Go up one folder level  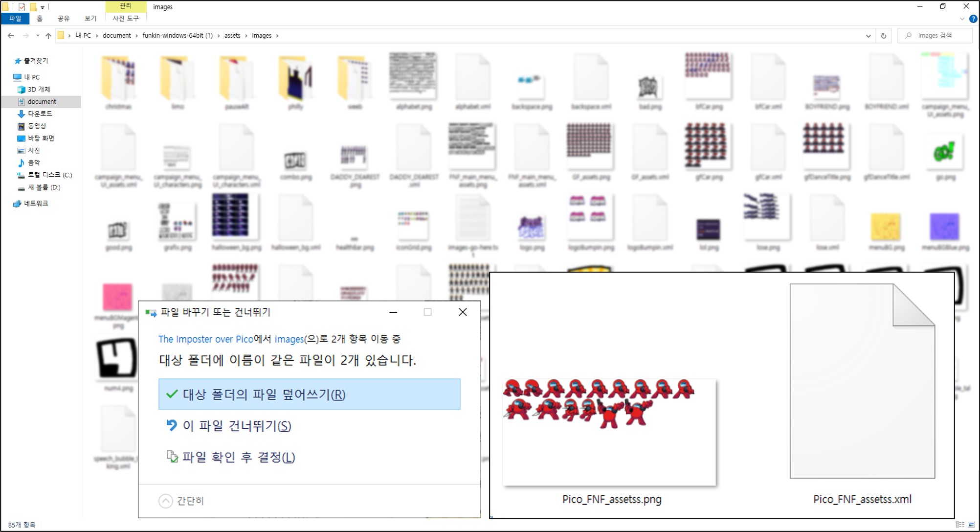(48, 36)
